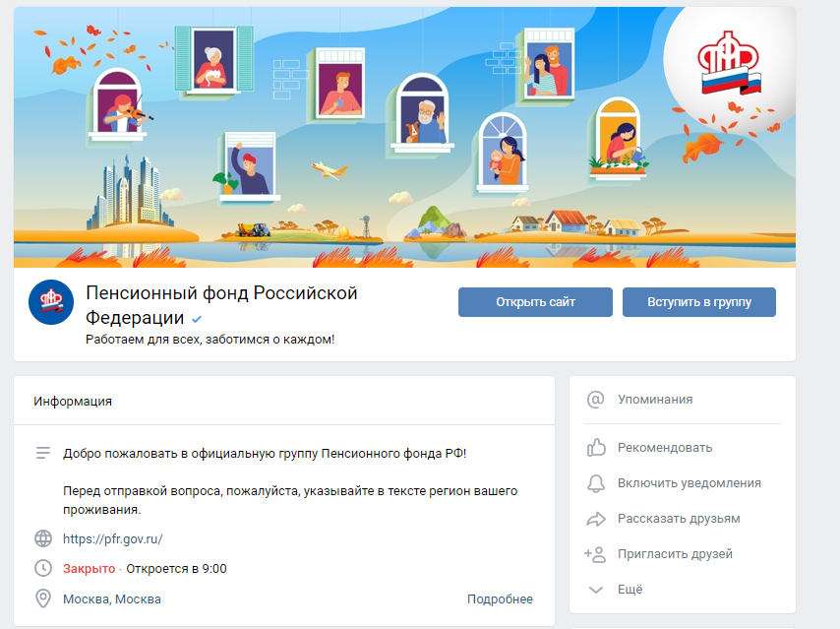Viewport: 840px width, 629px height.
Task: Open the https://pfr.gov.ru/ link
Action: pyautogui.click(x=112, y=538)
